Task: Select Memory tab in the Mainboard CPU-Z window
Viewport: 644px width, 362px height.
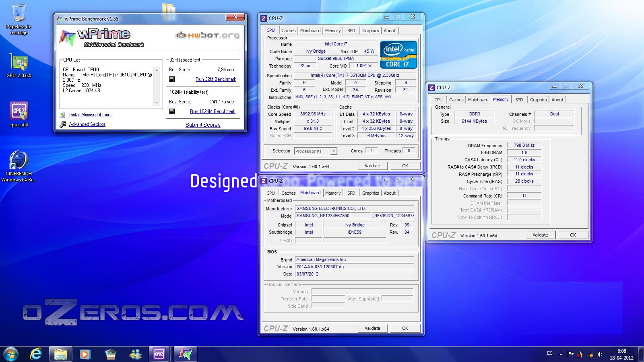Action: pyautogui.click(x=333, y=193)
